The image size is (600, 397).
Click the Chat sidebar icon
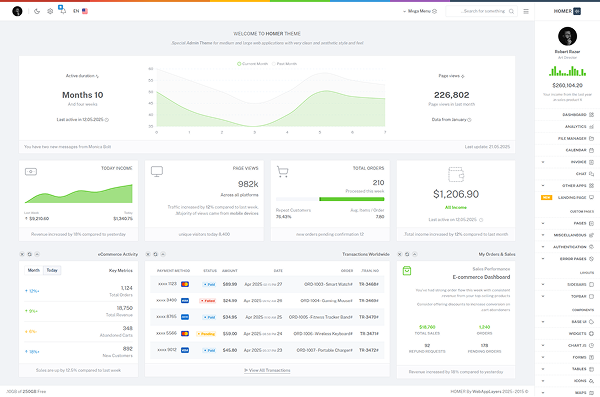click(591, 174)
